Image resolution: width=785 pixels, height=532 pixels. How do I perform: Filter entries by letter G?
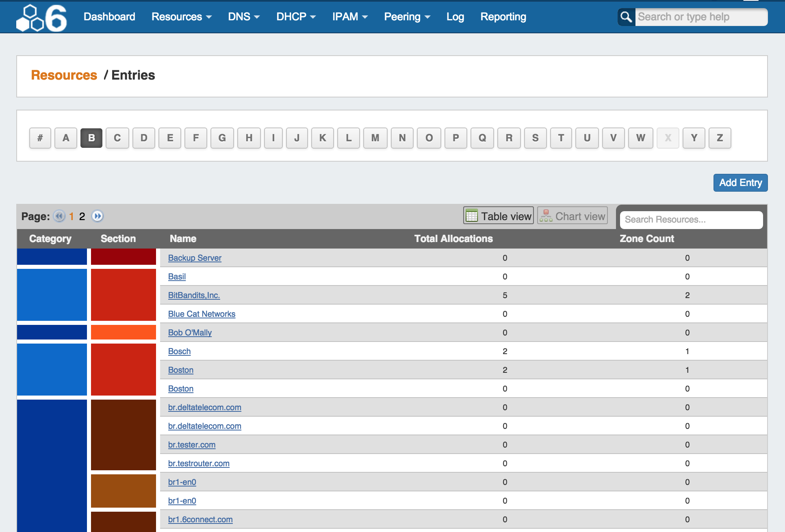222,138
